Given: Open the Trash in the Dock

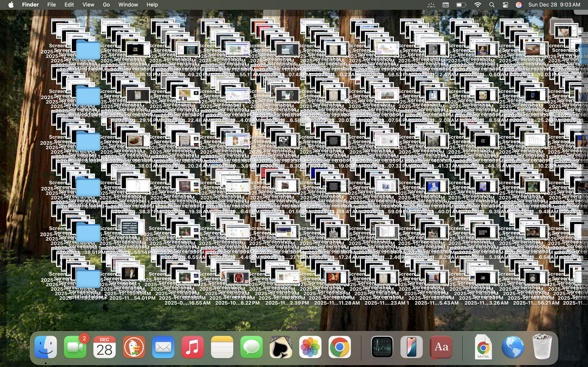Looking at the screenshot, I should point(542,347).
